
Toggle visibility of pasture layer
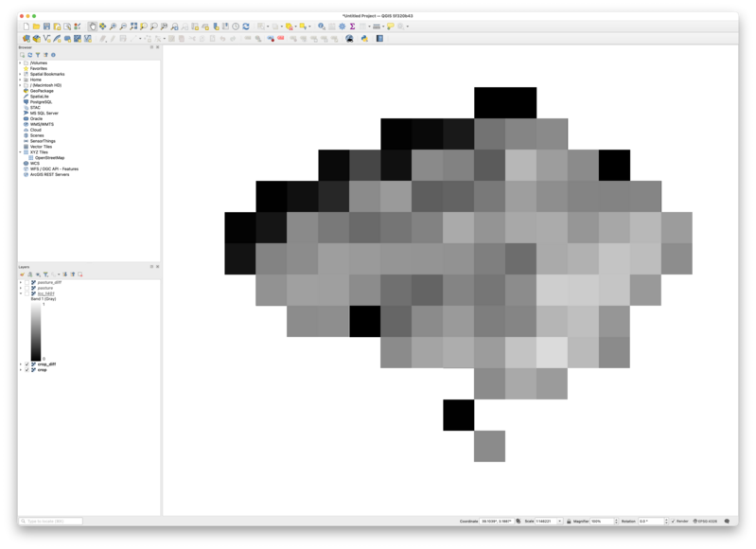(x=27, y=288)
